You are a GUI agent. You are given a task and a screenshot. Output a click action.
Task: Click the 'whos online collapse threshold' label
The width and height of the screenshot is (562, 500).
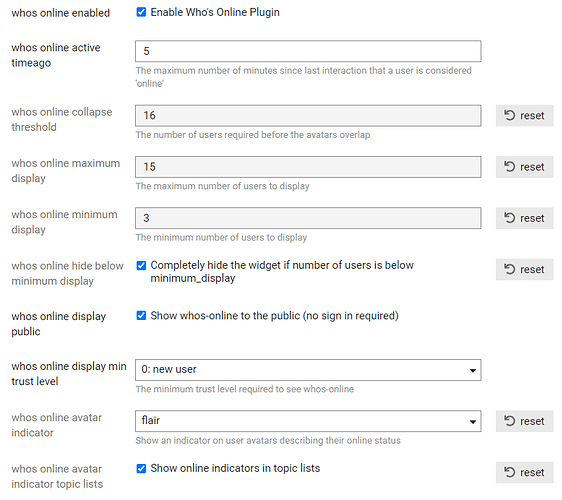pyautogui.click(x=62, y=119)
